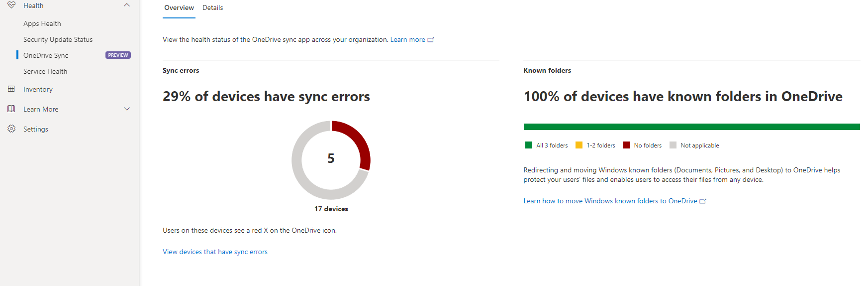The image size is (868, 286).
Task: Open Security Update Status page
Action: [x=58, y=39]
